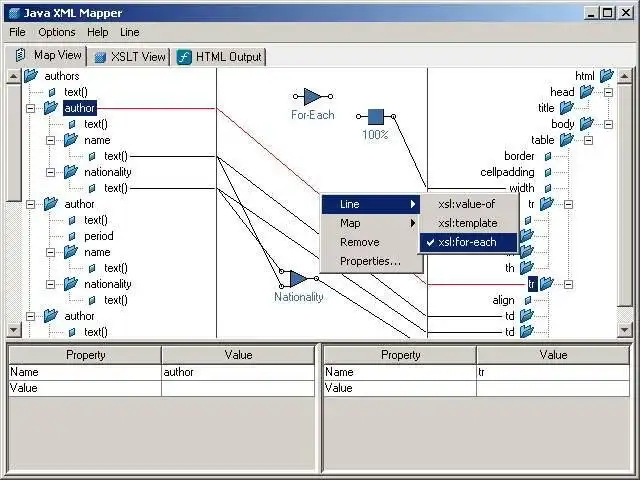This screenshot has height=480, width=640.
Task: Open the Help menu
Action: [x=98, y=32]
